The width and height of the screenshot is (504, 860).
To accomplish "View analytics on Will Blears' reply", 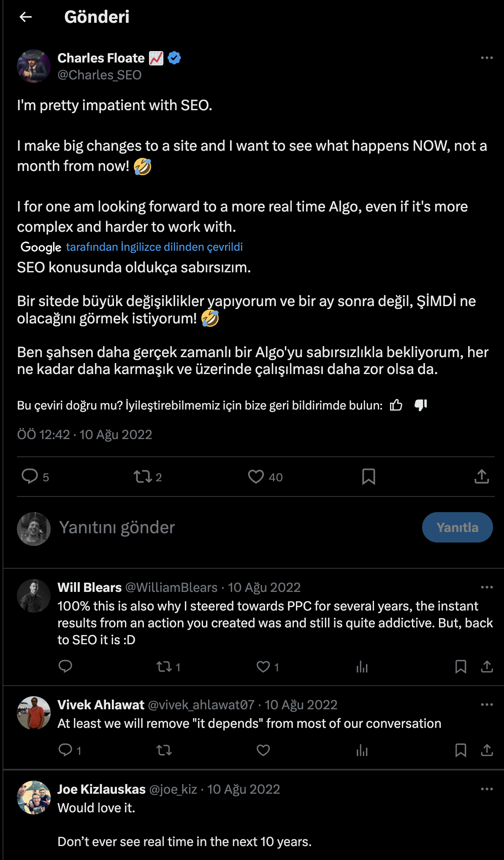I will pyautogui.click(x=361, y=667).
